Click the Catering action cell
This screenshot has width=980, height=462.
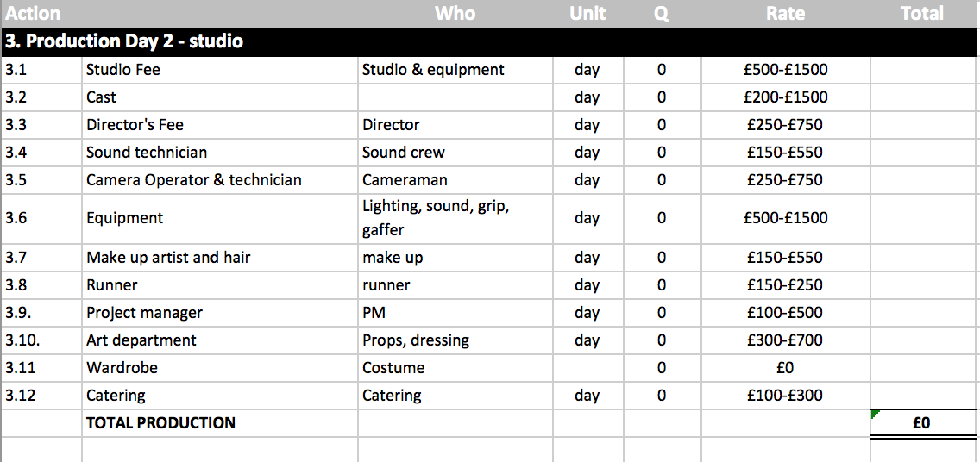[220, 395]
